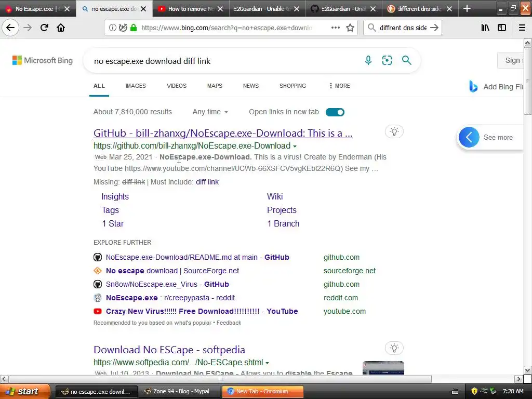This screenshot has height=399, width=532.
Task: Open NoEscape.exe-Download/README.md at main link
Action: click(x=197, y=257)
